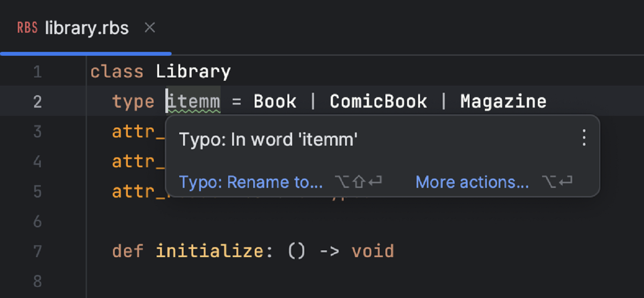
Task: Click the RBS file type icon
Action: click(x=27, y=28)
